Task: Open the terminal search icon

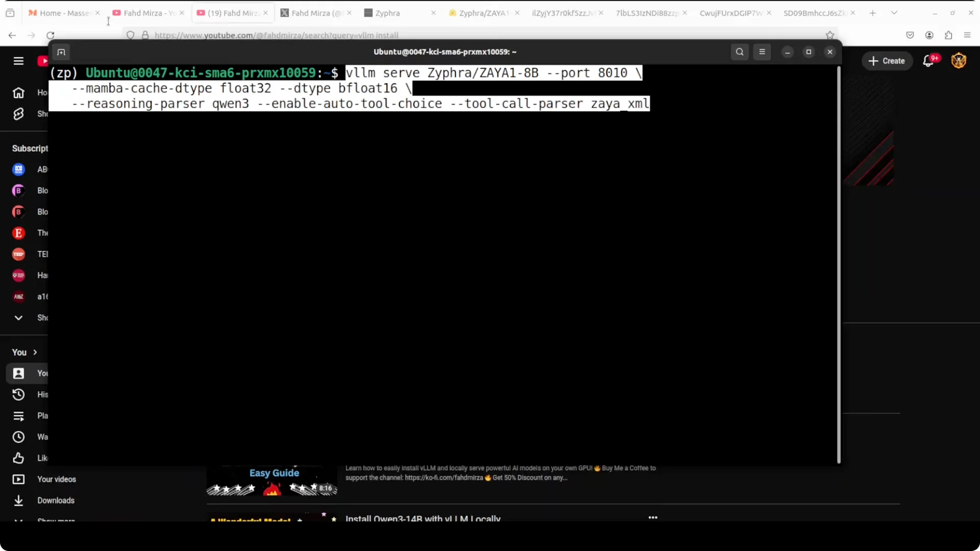Action: point(740,52)
